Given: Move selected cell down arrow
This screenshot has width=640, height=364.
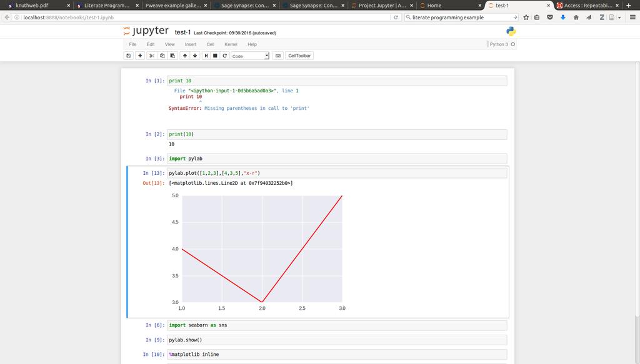Looking at the screenshot, I should (195, 56).
